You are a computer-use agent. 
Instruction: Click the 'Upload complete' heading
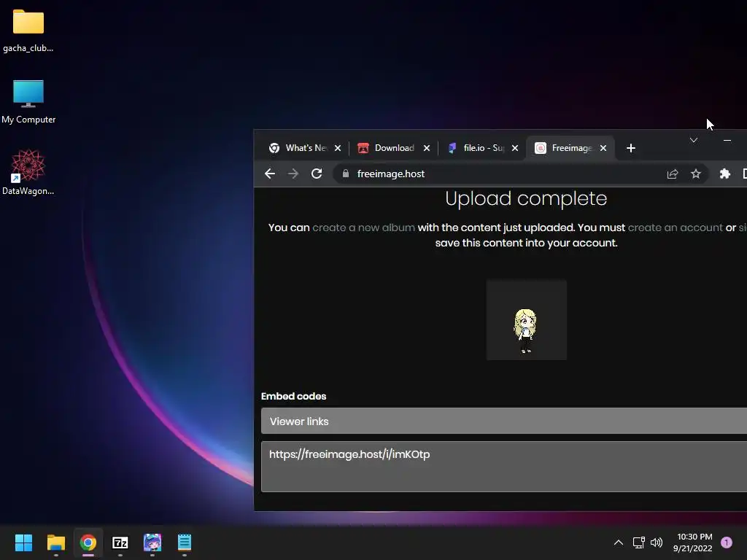click(526, 198)
